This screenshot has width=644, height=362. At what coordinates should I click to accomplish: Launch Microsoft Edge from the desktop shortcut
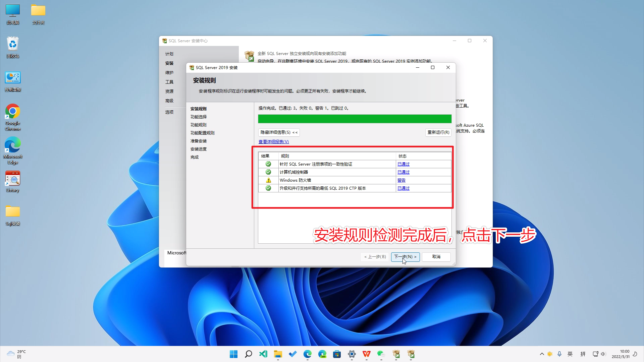pos(13,150)
